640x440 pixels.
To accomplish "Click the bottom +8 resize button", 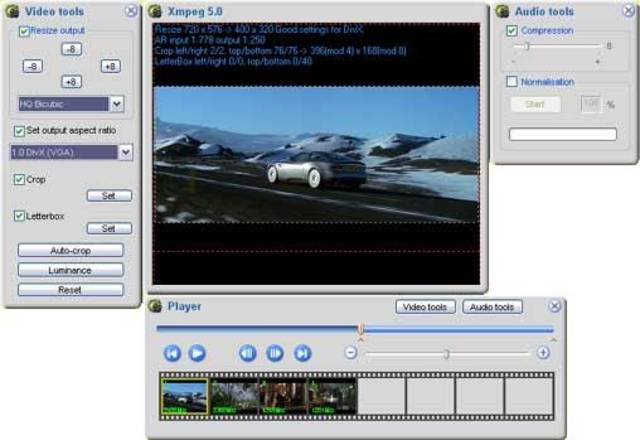I will click(x=71, y=82).
